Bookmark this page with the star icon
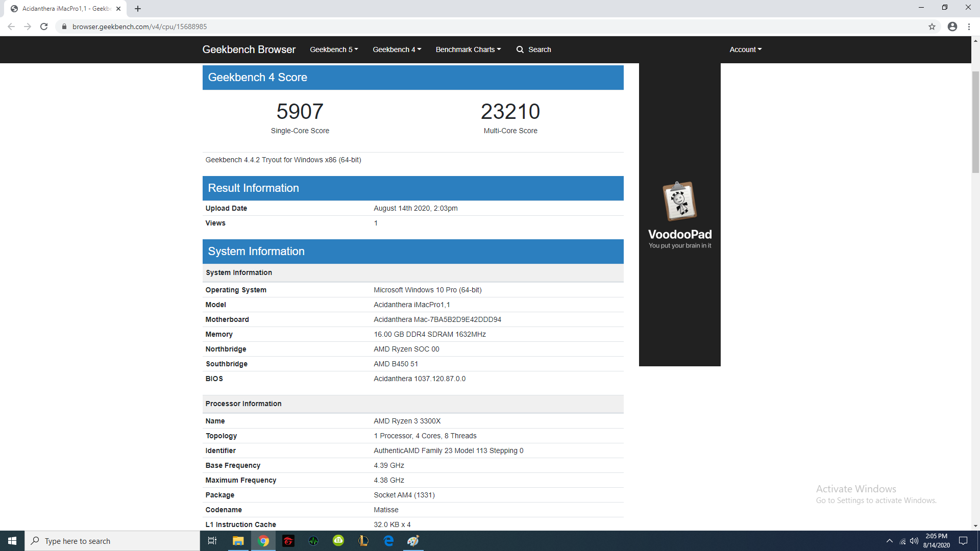Image resolution: width=980 pixels, height=551 pixels. (932, 27)
